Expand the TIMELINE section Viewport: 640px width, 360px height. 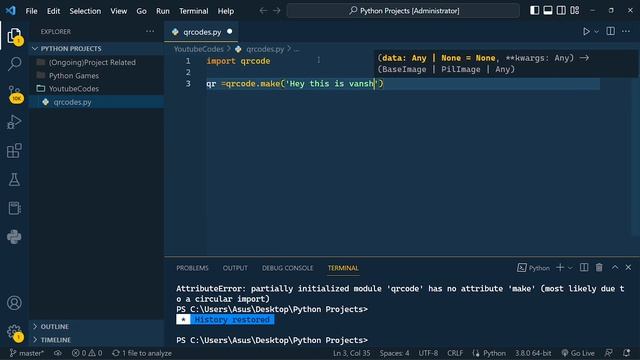96,340
